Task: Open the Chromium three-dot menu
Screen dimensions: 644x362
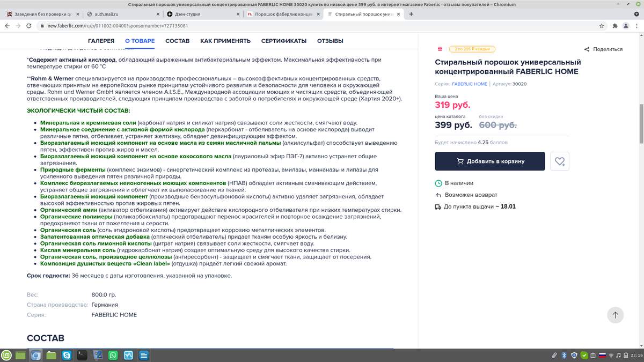Action: [x=637, y=25]
